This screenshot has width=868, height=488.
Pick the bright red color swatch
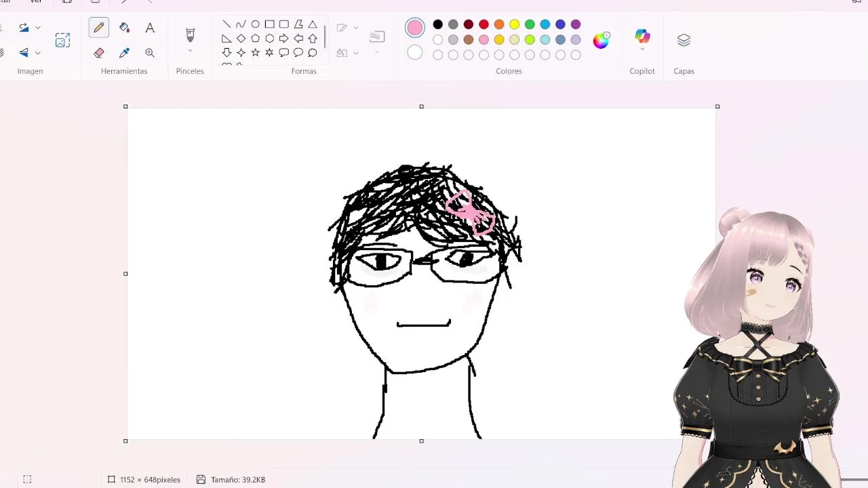pos(484,24)
